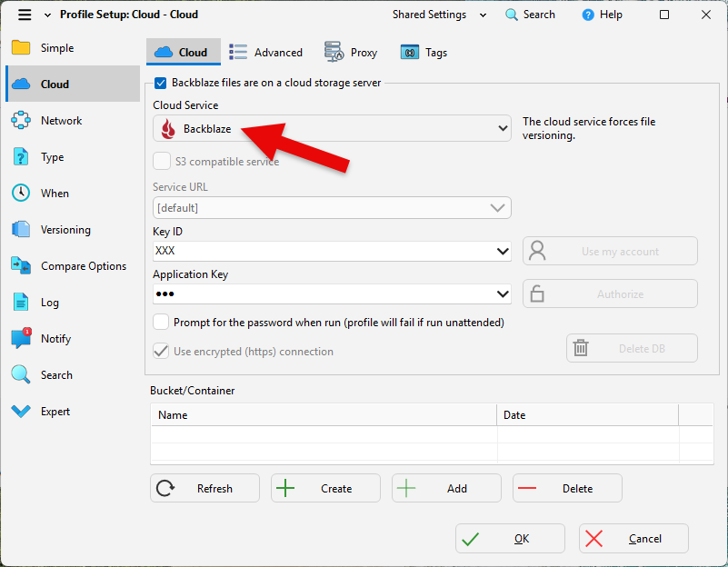Image resolution: width=728 pixels, height=567 pixels.
Task: Open the When schedule section
Action: (x=73, y=193)
